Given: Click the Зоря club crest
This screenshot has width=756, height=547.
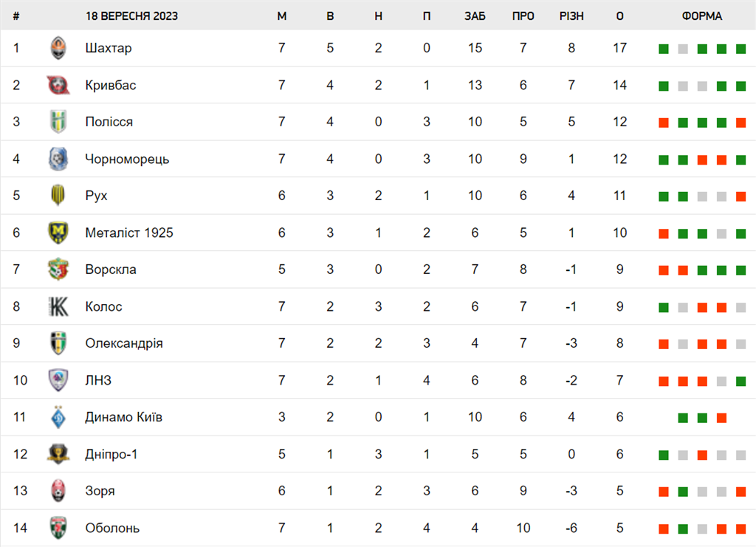Looking at the screenshot, I should click(58, 491).
